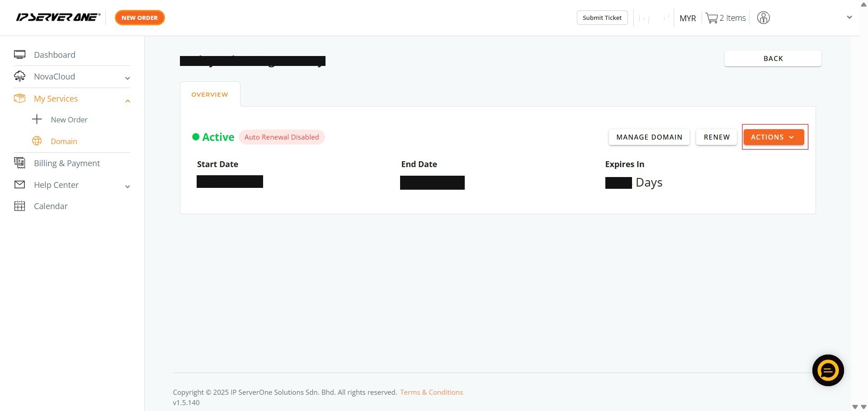Open the account dropdown arrow in header

[849, 18]
